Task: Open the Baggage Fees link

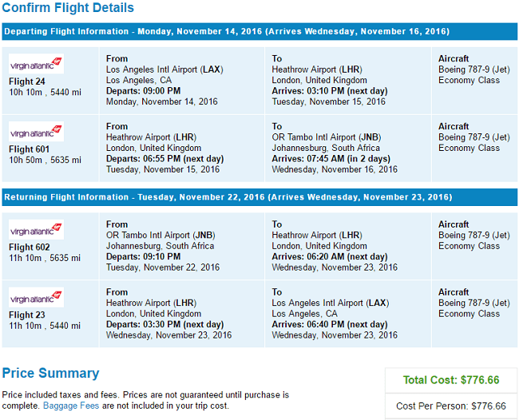Action: [x=71, y=406]
